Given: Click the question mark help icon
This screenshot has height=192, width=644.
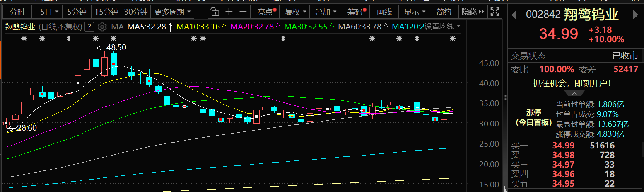Looking at the screenshot, I should (x=89, y=27).
